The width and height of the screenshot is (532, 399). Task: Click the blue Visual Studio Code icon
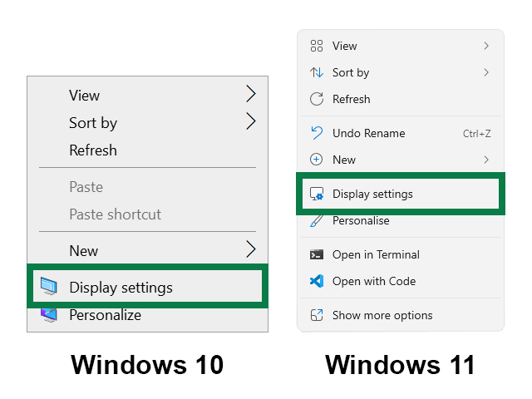pyautogui.click(x=316, y=281)
